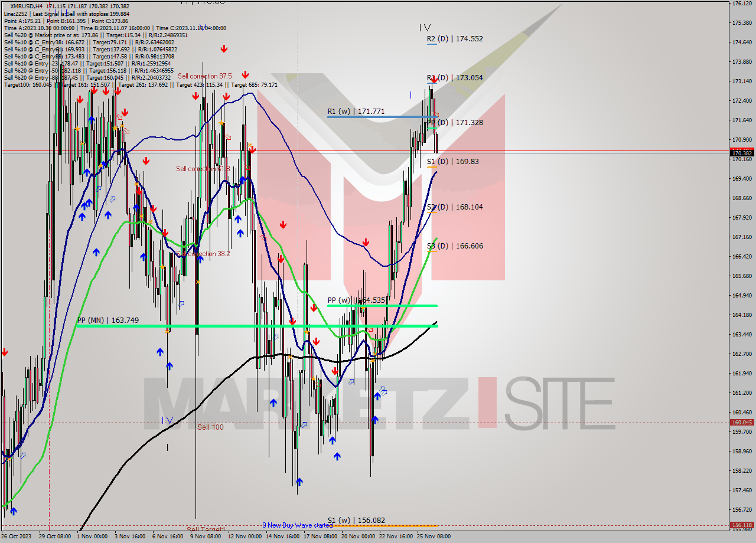
Task: Select the 'PP (MN) | 163.749' monthly pivot label
Action: click(x=107, y=320)
